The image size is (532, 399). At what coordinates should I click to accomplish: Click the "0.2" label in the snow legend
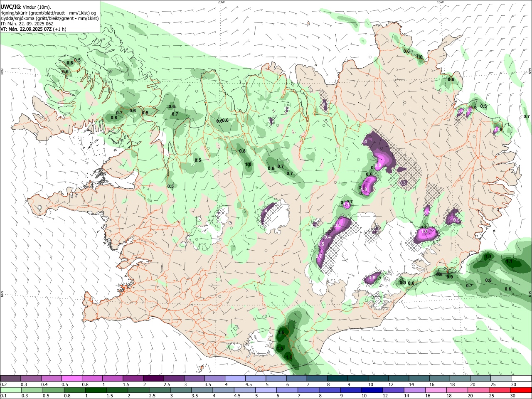3,384
